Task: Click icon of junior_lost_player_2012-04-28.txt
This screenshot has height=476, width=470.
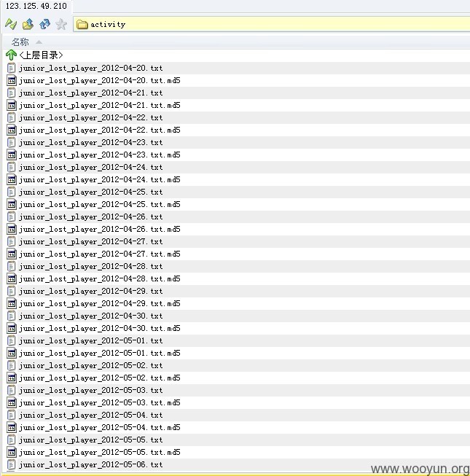Action: pos(11,266)
